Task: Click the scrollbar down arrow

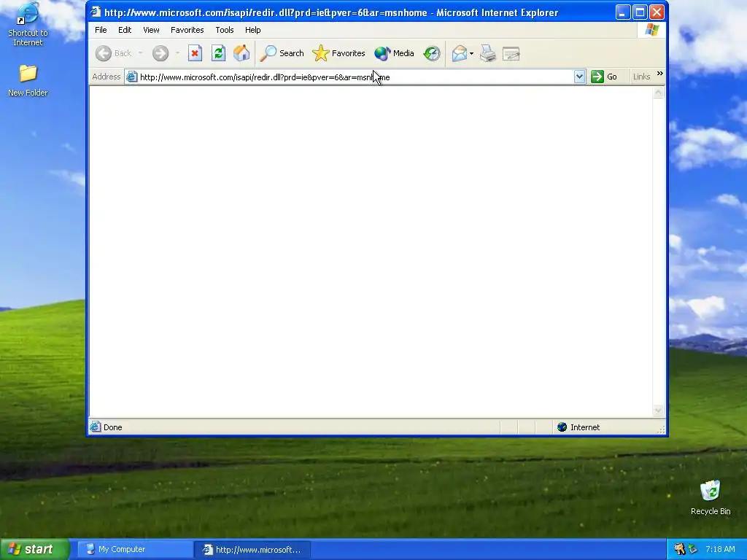Action: (x=659, y=410)
